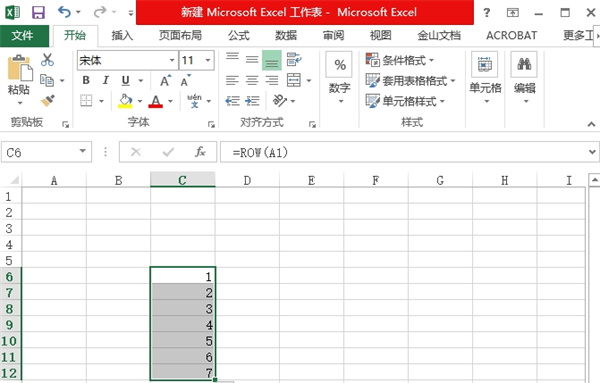Click the Save icon in quick access toolbar
The height and width of the screenshot is (383, 600).
(38, 12)
